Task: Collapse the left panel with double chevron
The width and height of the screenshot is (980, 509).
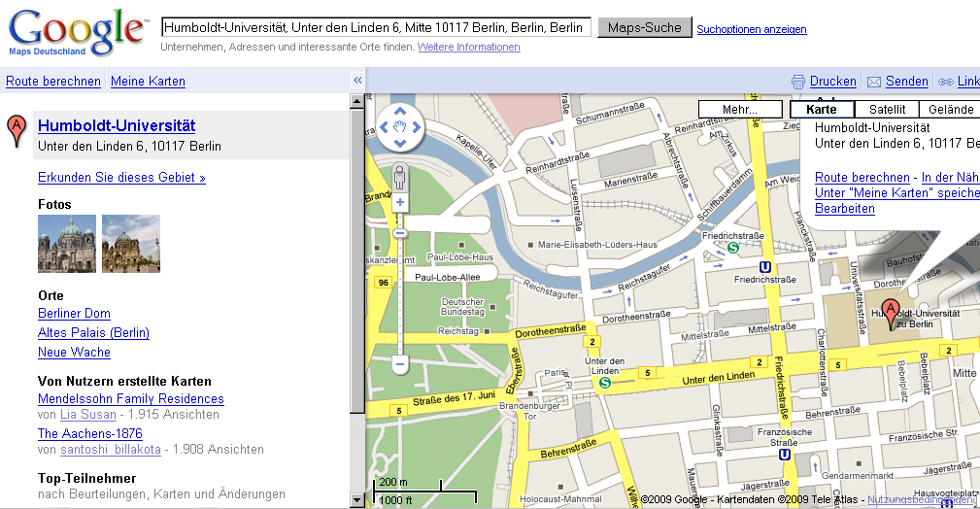Action: (357, 80)
